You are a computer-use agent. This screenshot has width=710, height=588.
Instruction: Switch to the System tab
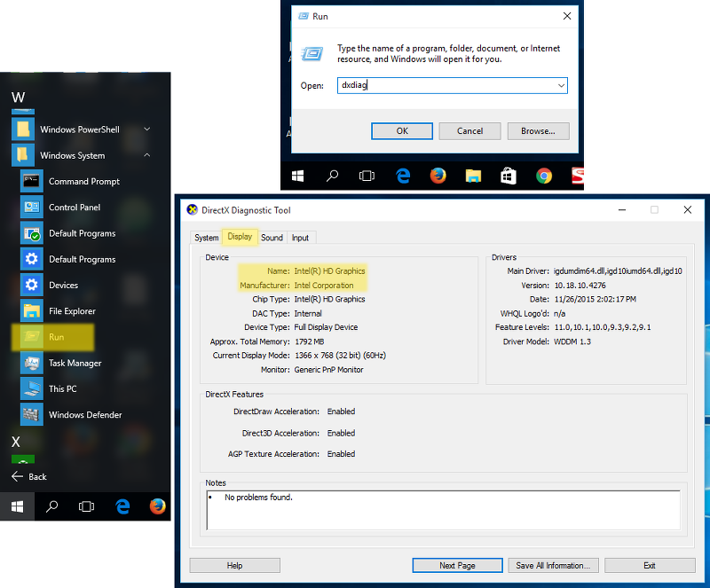[x=207, y=238]
